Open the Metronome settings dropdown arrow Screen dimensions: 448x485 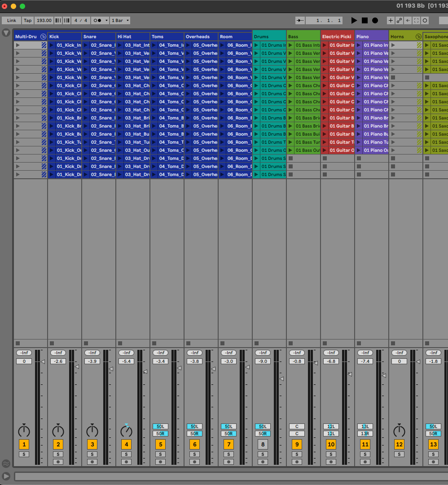(x=106, y=20)
